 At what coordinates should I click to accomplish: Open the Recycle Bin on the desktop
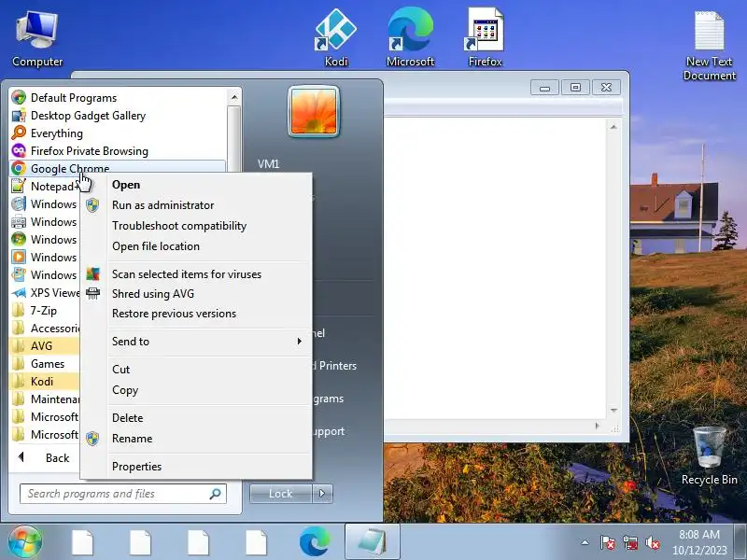[x=710, y=455]
